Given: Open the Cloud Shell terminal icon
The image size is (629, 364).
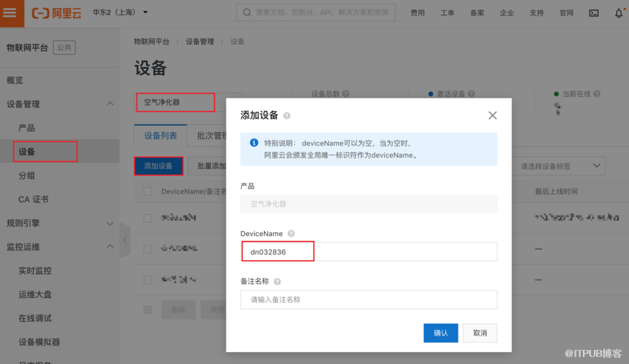Looking at the screenshot, I should pos(594,13).
